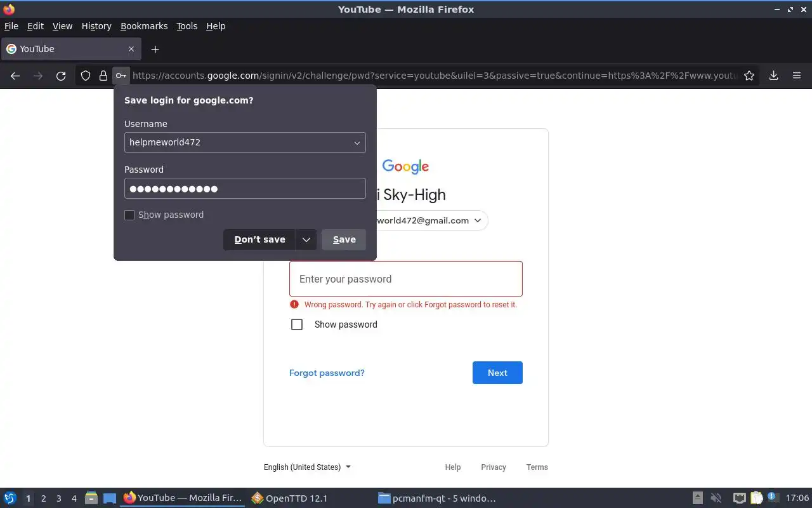The width and height of the screenshot is (812, 508).
Task: Open the Edit menu
Action: [x=36, y=26]
